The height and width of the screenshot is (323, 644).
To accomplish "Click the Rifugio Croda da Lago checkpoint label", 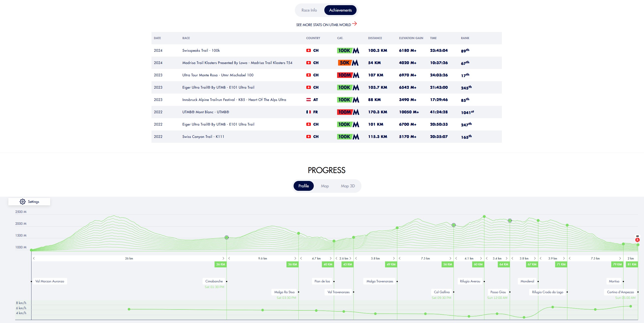I will tap(548, 292).
